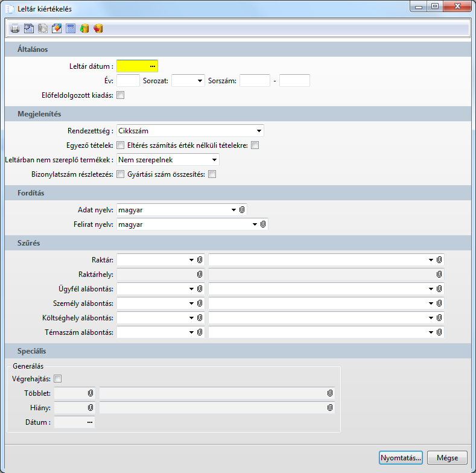
Task: Click the paperclip in wide Költséghely alábontás field
Action: [439, 318]
